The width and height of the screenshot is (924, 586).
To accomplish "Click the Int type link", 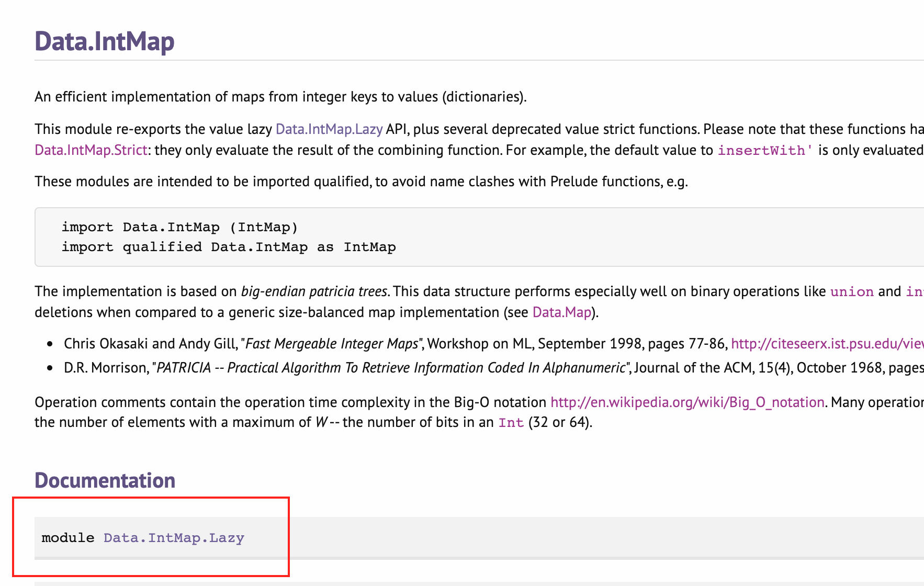I will pos(511,423).
